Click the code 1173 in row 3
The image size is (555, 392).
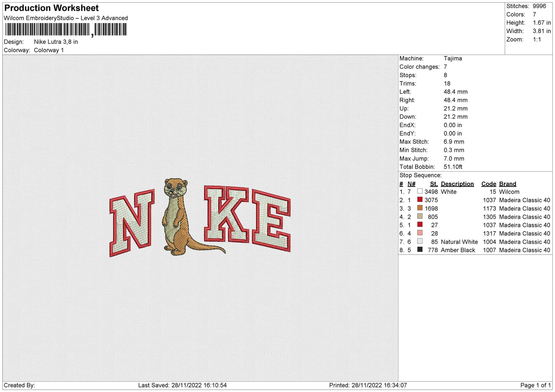tap(489, 208)
